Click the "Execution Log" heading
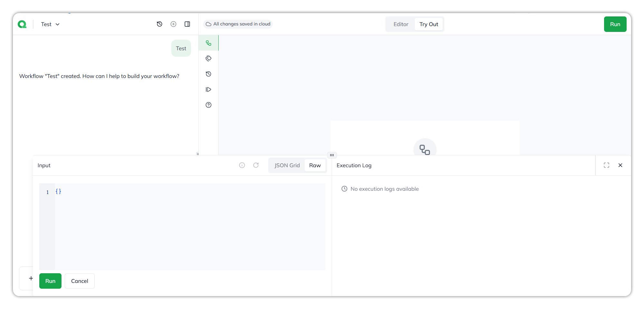The width and height of the screenshot is (644, 309). tap(354, 165)
